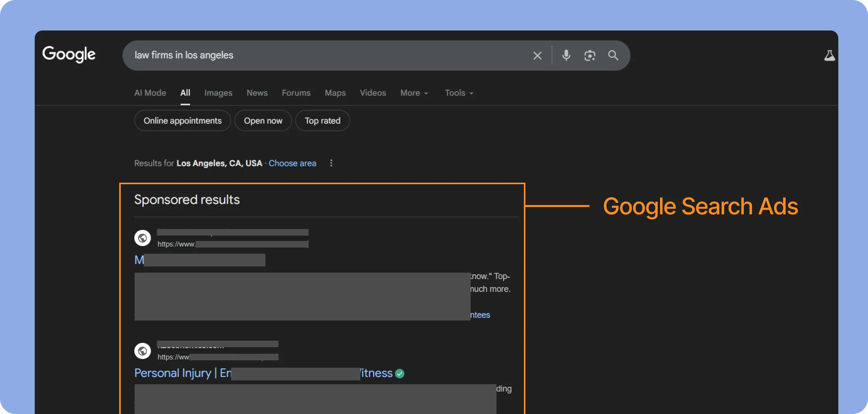Viewport: 868px width, 414px height.
Task: Enable the Online appointments filter
Action: click(x=182, y=120)
